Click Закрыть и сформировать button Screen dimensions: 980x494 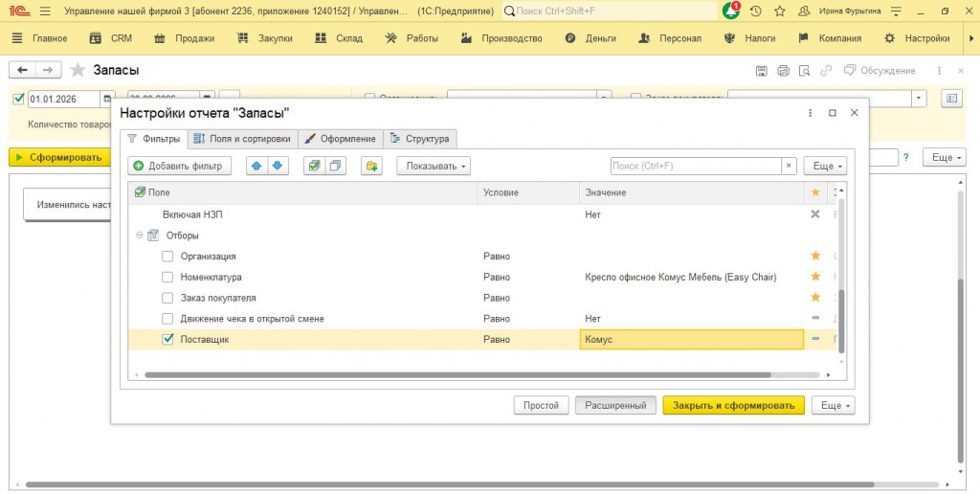[734, 405]
